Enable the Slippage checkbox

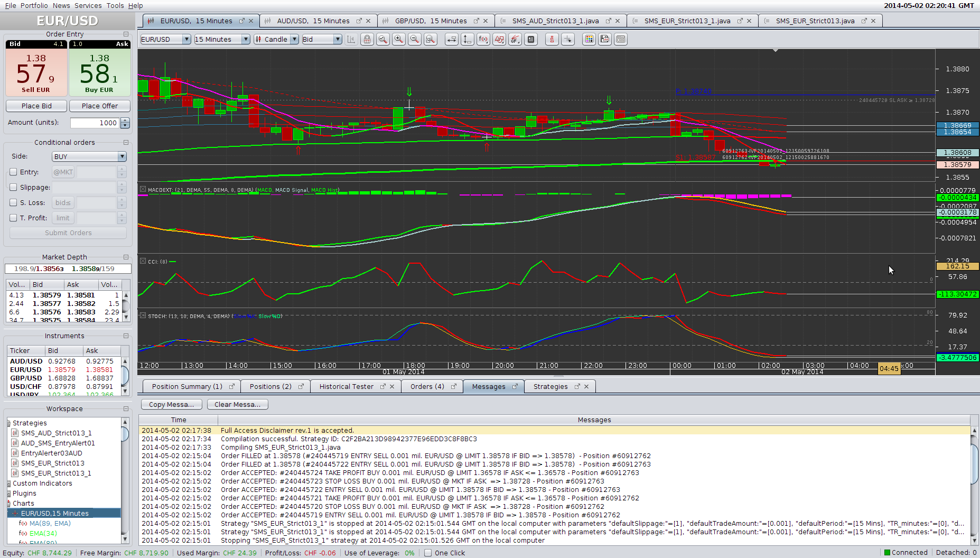tap(14, 187)
